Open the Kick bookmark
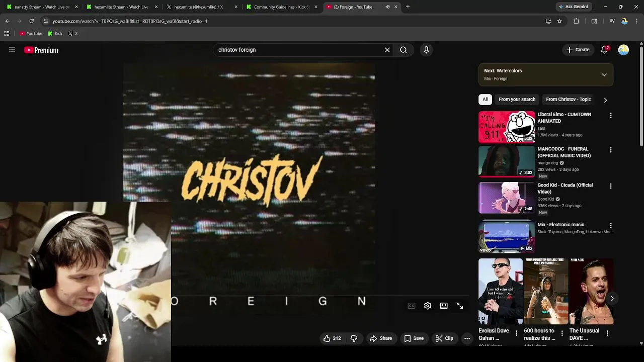The image size is (644, 362). pos(55,34)
